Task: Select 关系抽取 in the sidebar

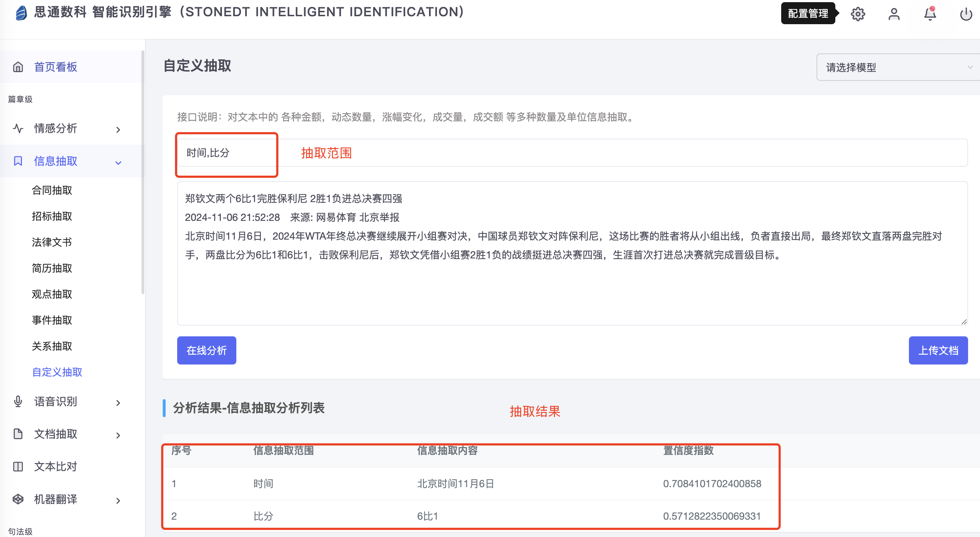Action: (52, 346)
